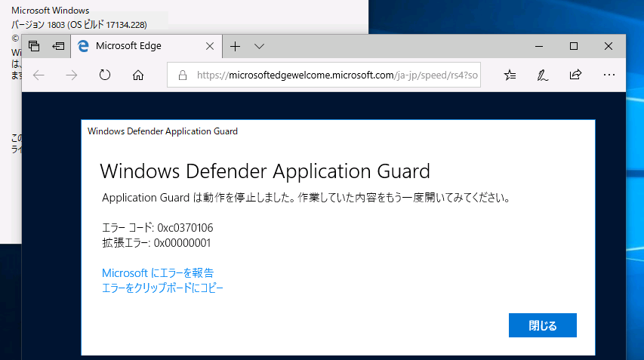The width and height of the screenshot is (644, 360).
Task: Click the lock icon in address bar
Action: (x=183, y=75)
